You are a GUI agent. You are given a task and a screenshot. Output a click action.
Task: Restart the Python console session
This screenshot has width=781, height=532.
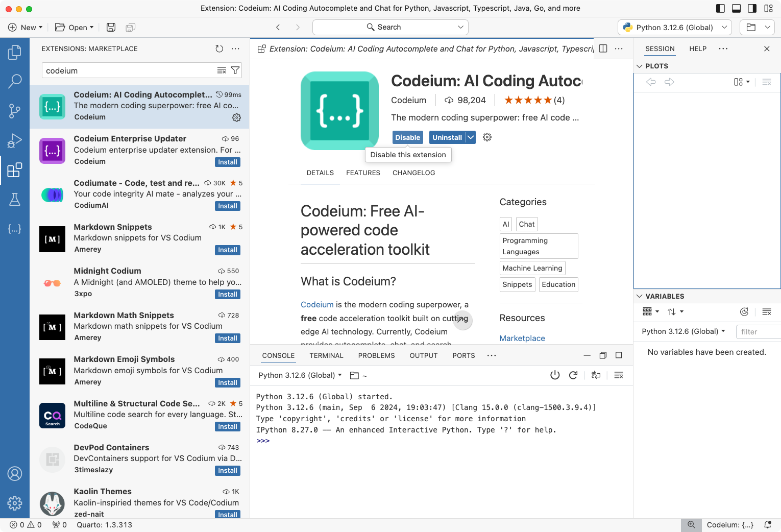point(573,375)
